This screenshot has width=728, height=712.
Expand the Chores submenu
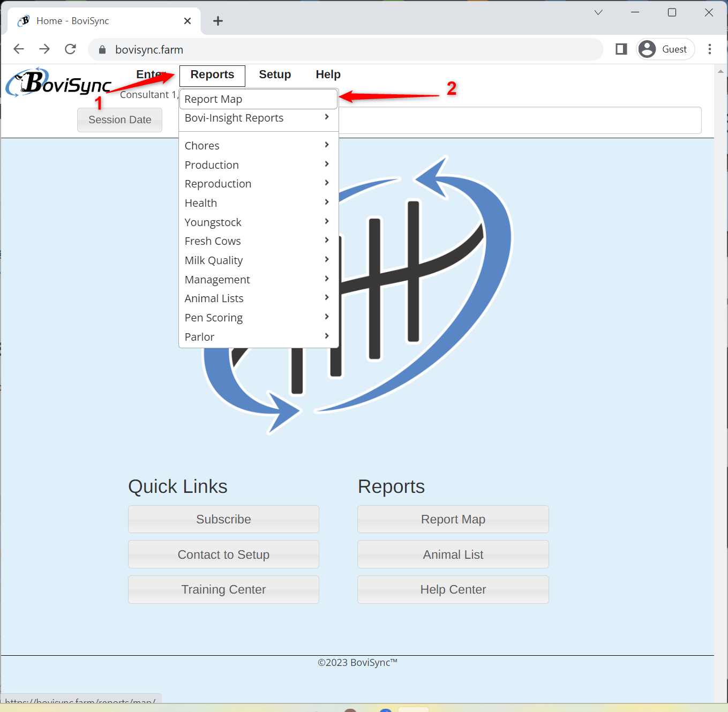[x=258, y=146]
